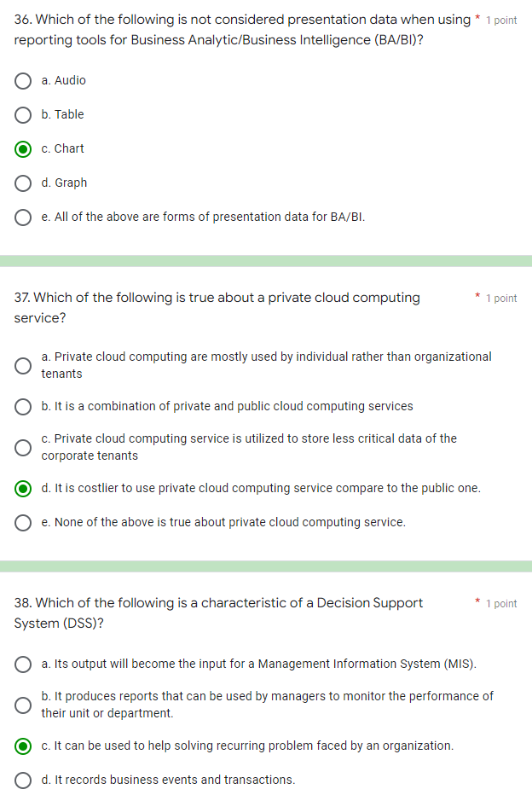
Task: Click the selected option d in question 37
Action: point(23,488)
